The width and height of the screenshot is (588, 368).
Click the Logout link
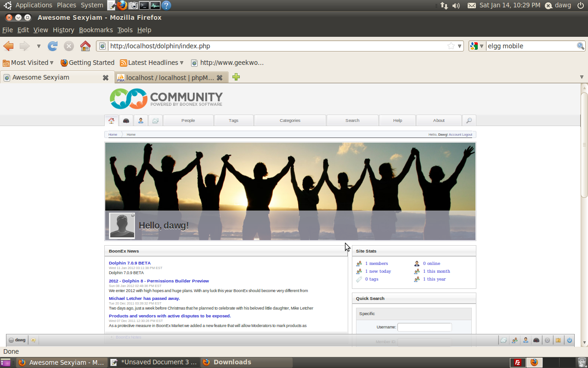click(x=467, y=135)
